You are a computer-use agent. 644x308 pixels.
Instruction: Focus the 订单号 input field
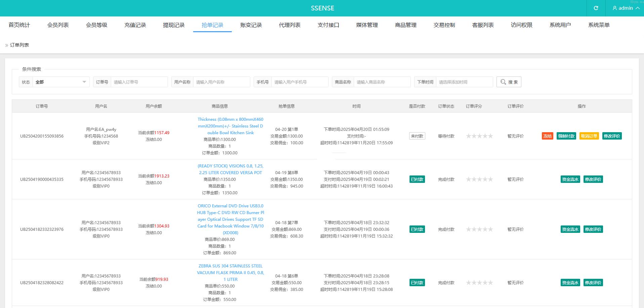point(139,82)
